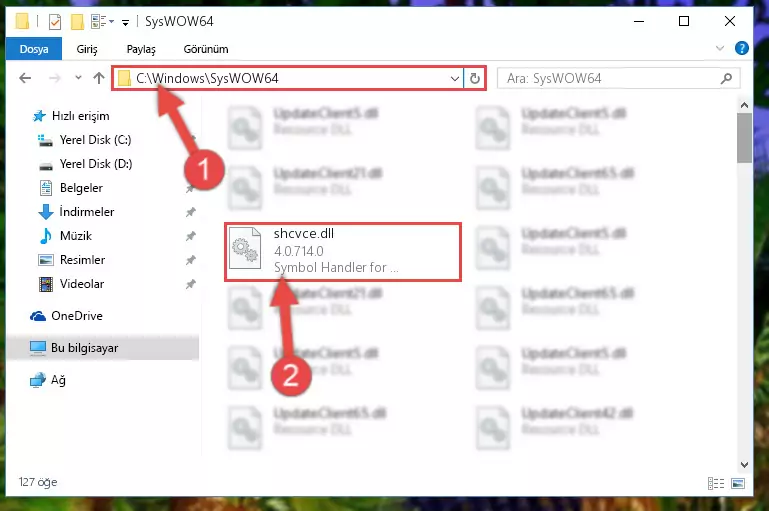The width and height of the screenshot is (769, 511).
Task: Click the Videolar filmstrip icon
Action: [x=46, y=284]
